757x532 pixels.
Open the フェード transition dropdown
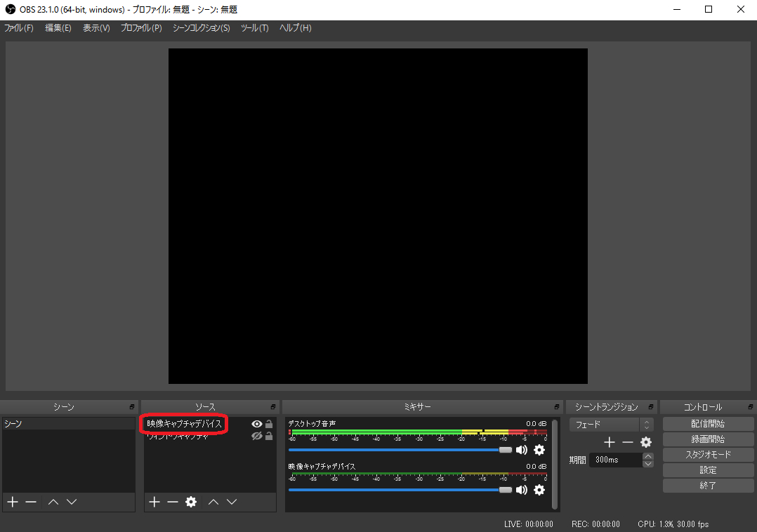(x=611, y=425)
